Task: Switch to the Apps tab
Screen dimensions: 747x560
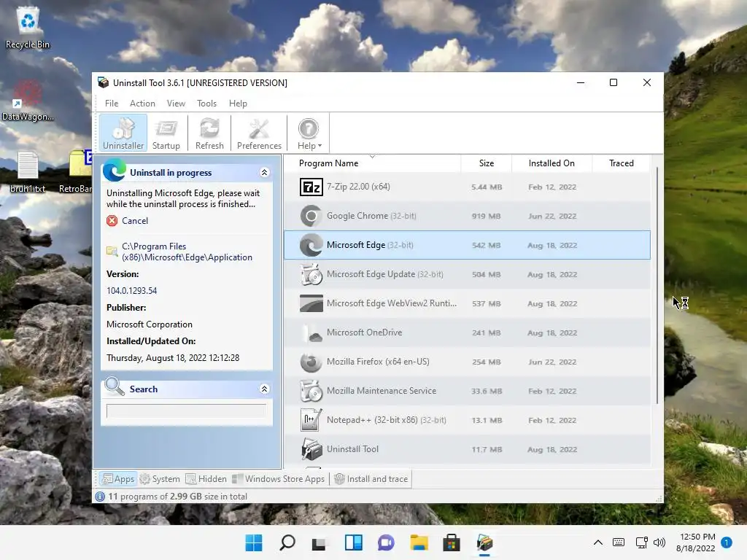Action: (x=118, y=478)
